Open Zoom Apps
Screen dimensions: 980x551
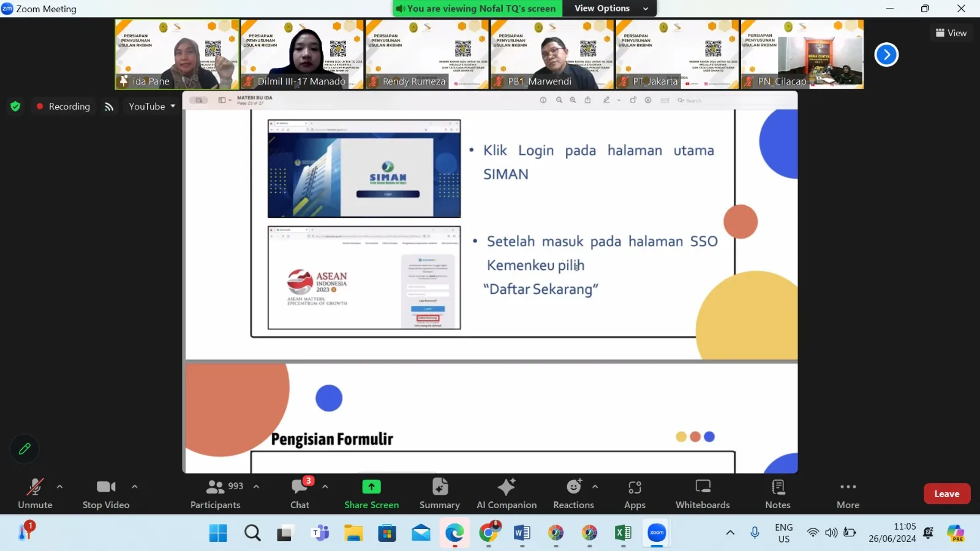click(x=635, y=493)
